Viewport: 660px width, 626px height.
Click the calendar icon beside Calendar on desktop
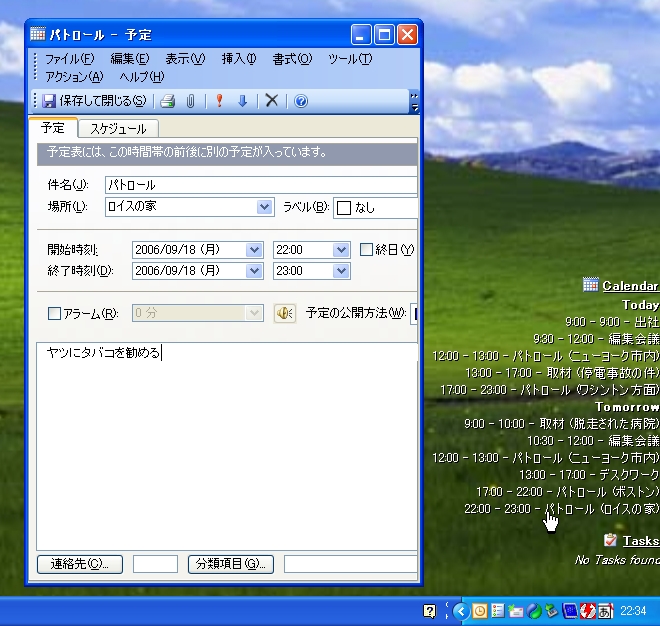(591, 285)
